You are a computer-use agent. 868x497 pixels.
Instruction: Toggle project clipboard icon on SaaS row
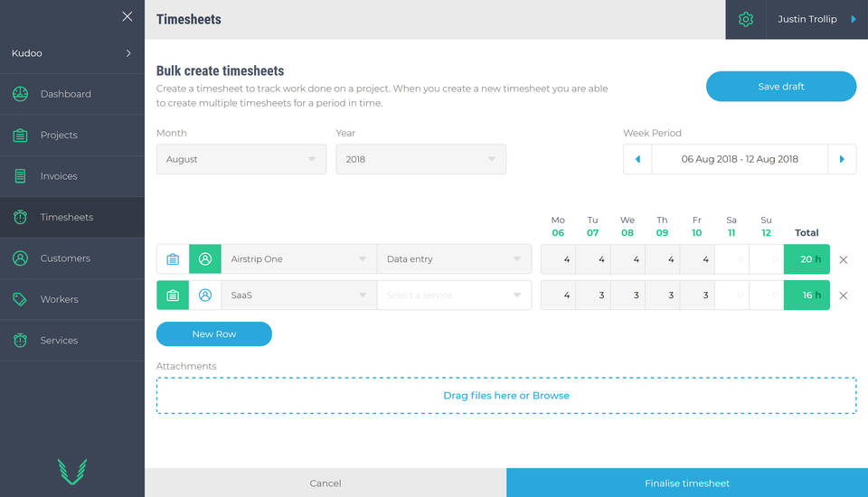point(173,295)
